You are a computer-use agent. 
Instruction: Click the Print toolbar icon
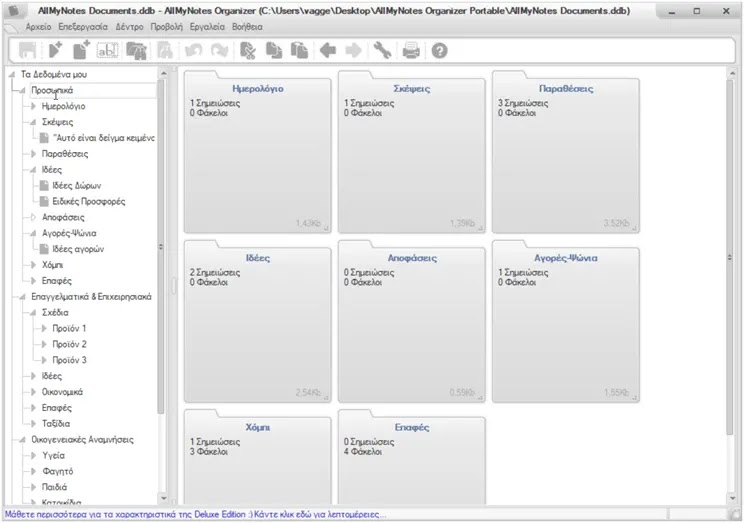tap(411, 50)
